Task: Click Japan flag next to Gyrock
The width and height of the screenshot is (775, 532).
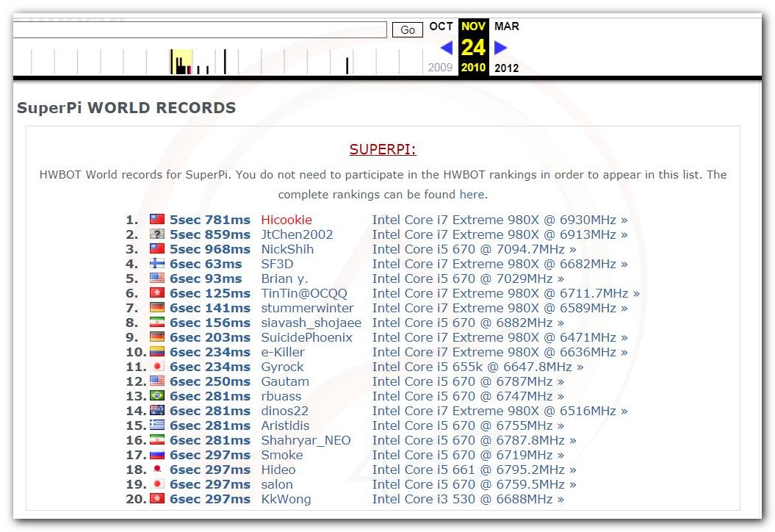Action: click(x=157, y=367)
